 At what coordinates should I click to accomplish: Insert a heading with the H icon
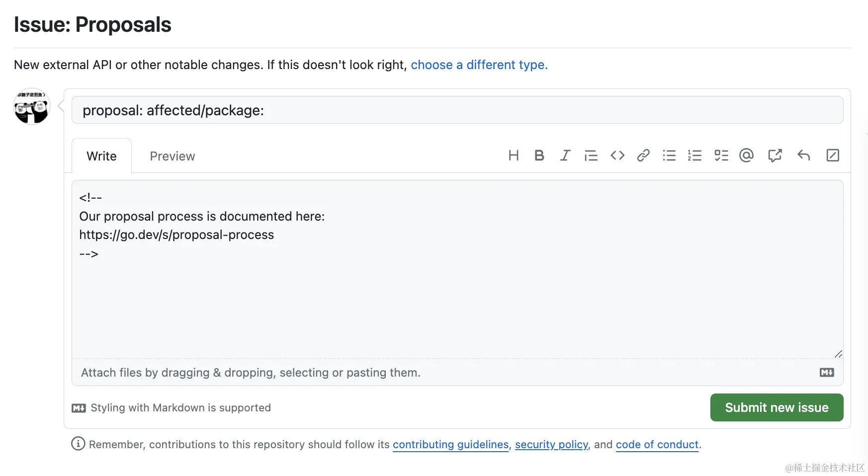(x=514, y=156)
